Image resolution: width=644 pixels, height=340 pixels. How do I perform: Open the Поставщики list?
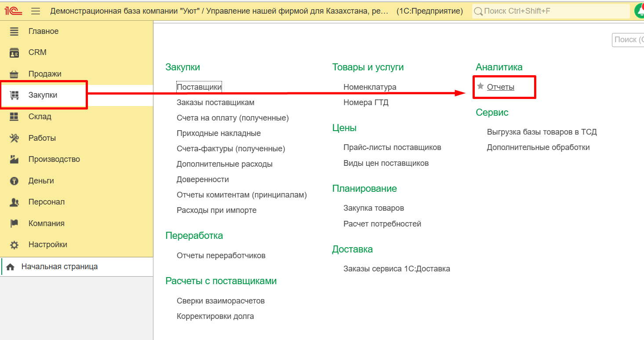pos(199,87)
